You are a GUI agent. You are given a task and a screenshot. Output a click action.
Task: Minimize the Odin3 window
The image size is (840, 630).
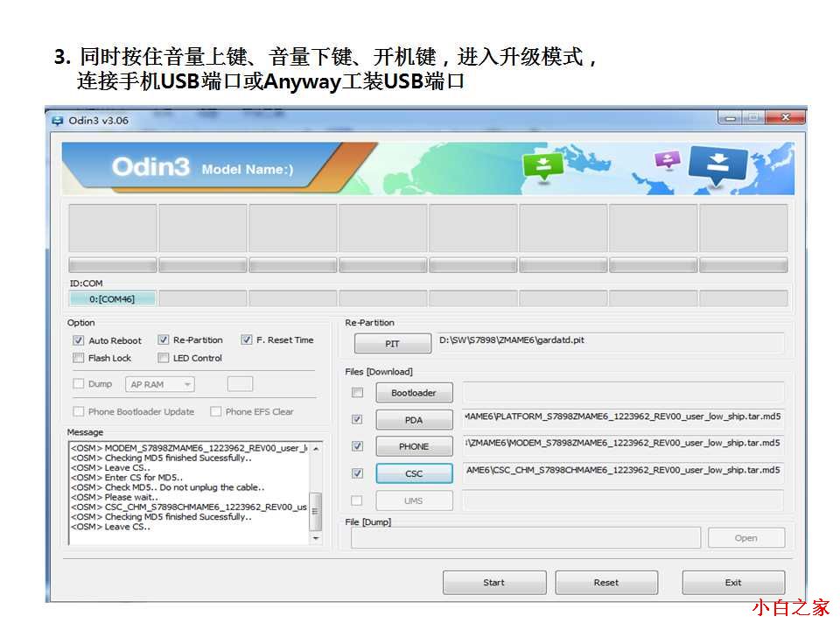[x=730, y=117]
